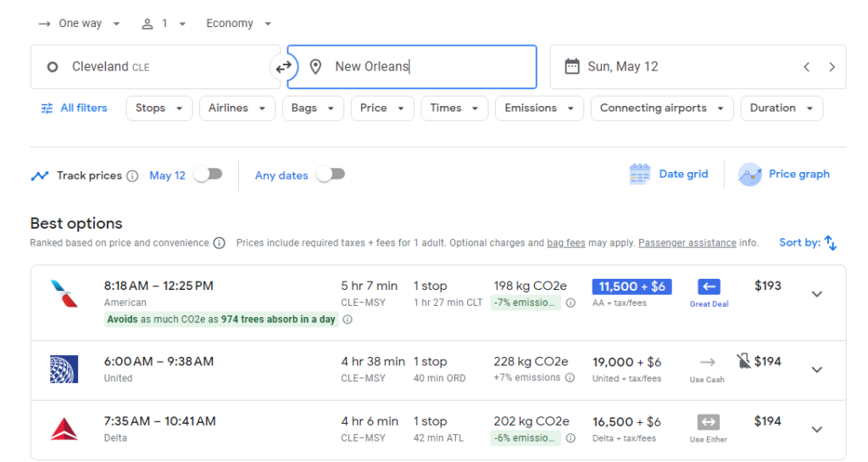Viewport: 868px width, 462px height.
Task: Follow the bag fees link
Action: pos(565,243)
